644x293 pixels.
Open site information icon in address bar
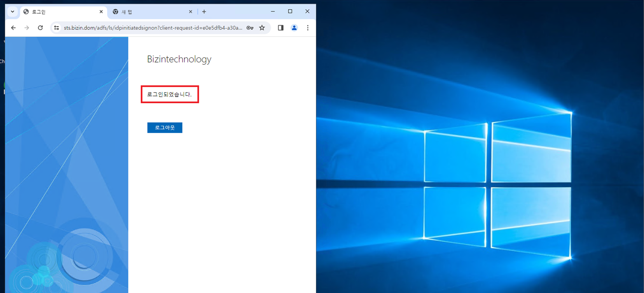pyautogui.click(x=56, y=28)
